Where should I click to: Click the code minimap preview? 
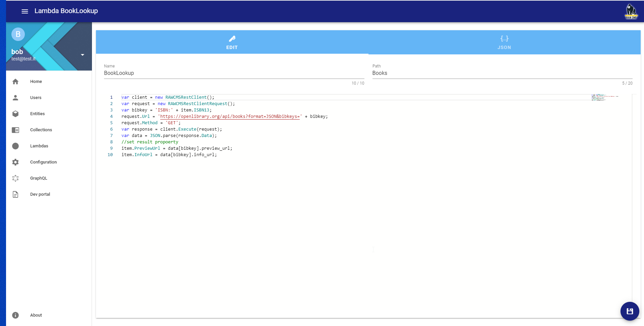(605, 97)
